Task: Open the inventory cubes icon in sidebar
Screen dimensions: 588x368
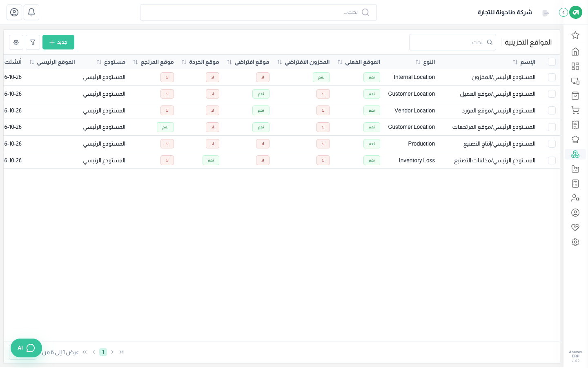Action: [575, 154]
